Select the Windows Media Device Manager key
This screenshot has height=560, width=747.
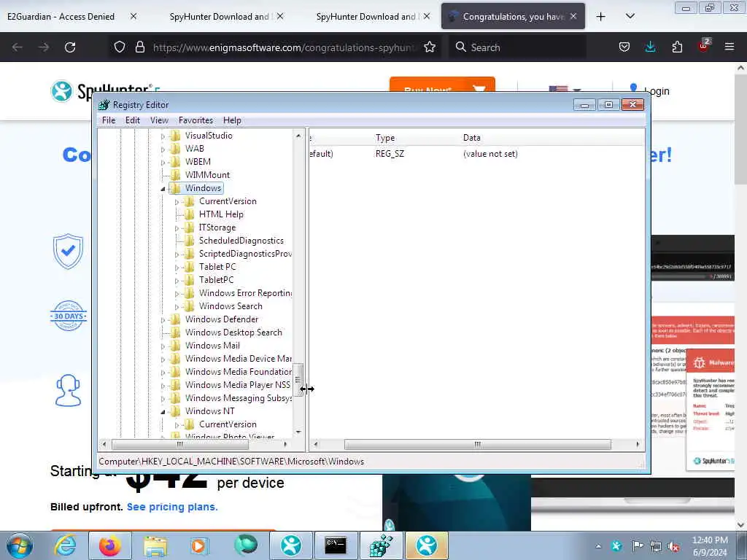tap(239, 359)
